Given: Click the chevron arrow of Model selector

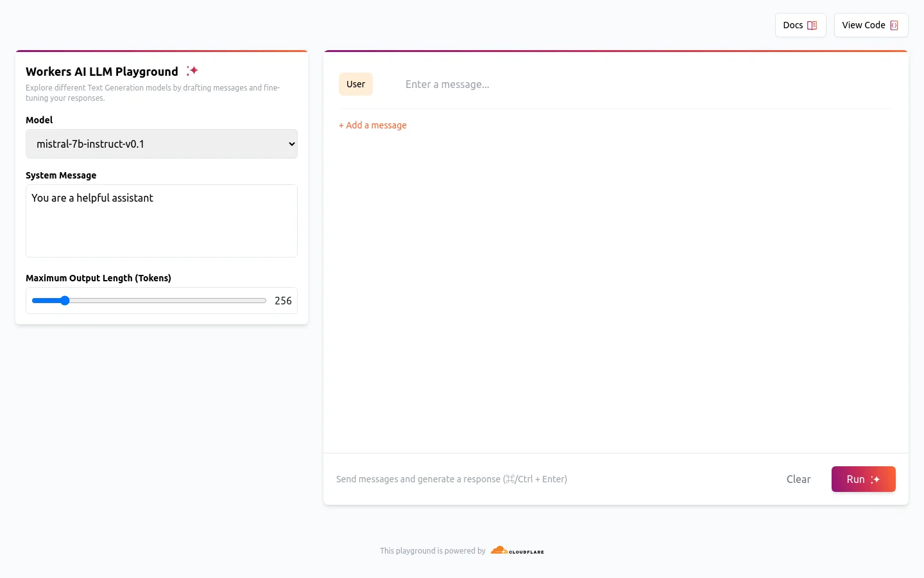Looking at the screenshot, I should pyautogui.click(x=291, y=144).
